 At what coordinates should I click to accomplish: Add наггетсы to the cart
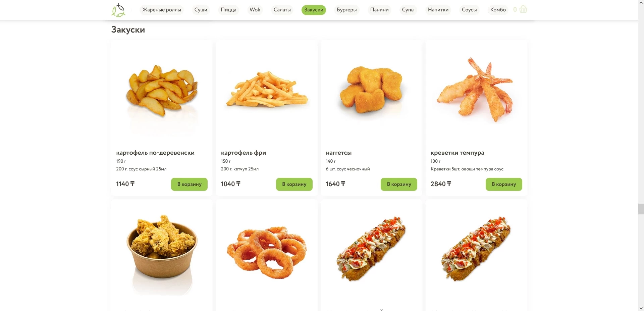399,184
